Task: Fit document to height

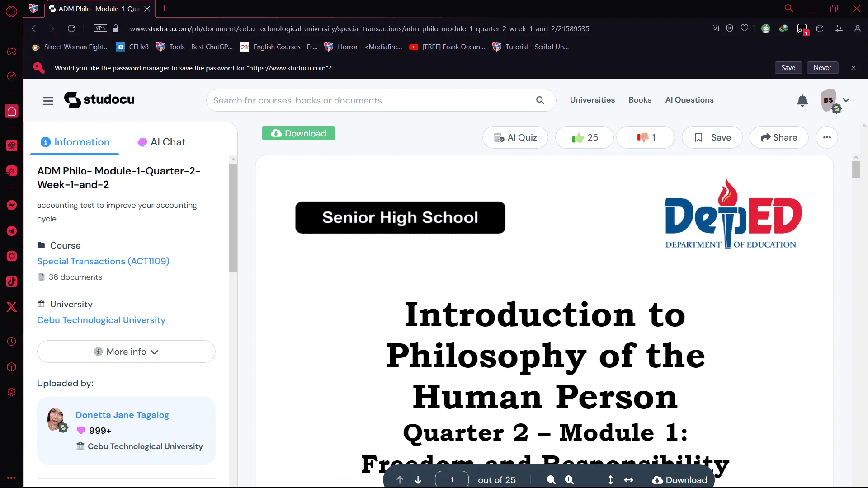Action: (610, 480)
